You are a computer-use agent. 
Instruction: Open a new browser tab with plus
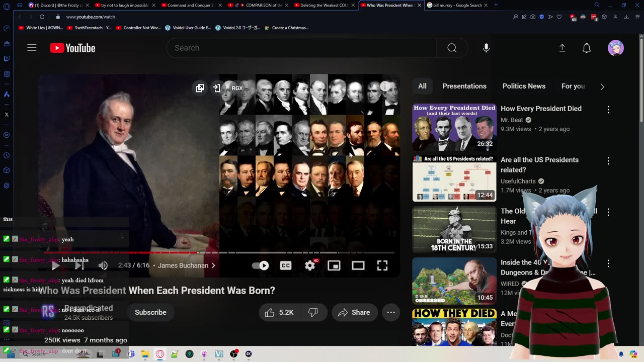pyautogui.click(x=496, y=5)
